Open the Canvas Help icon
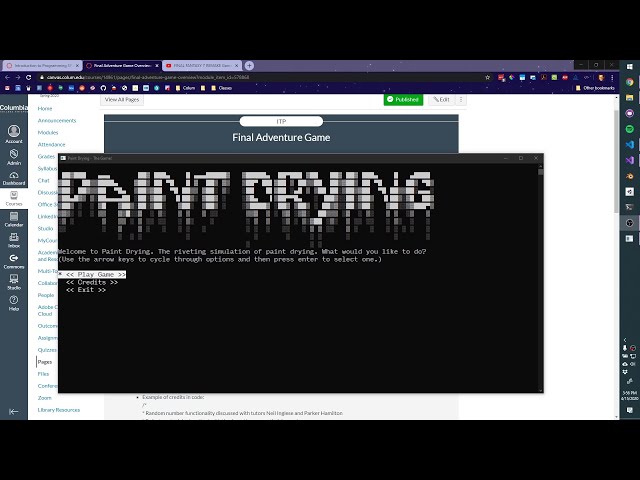The width and height of the screenshot is (640, 480). click(x=13, y=303)
